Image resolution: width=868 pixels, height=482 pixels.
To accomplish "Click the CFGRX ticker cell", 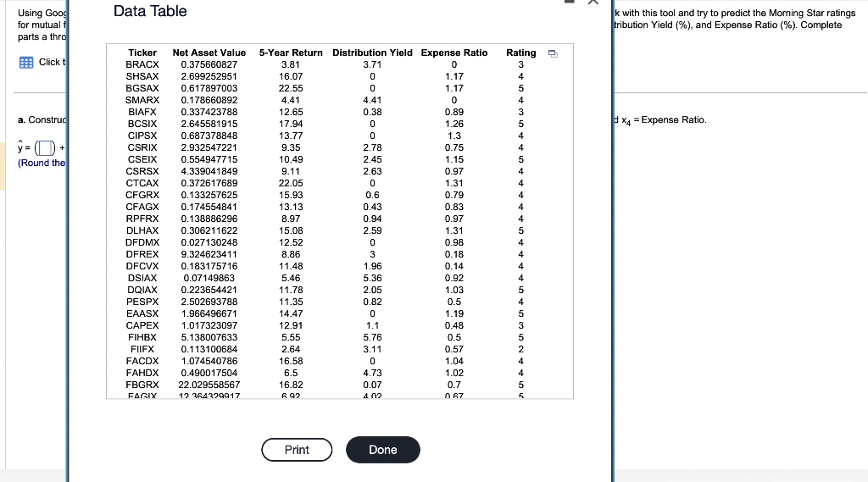I will (142, 196).
